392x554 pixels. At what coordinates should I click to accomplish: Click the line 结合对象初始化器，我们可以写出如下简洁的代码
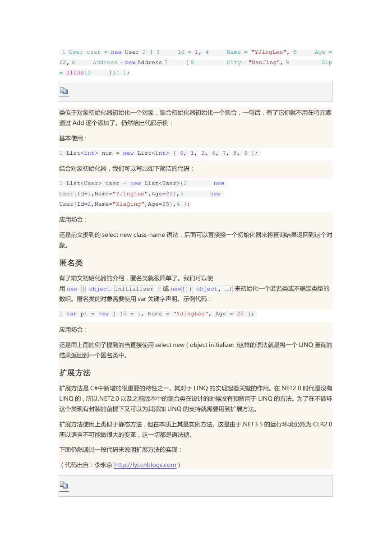point(127,168)
